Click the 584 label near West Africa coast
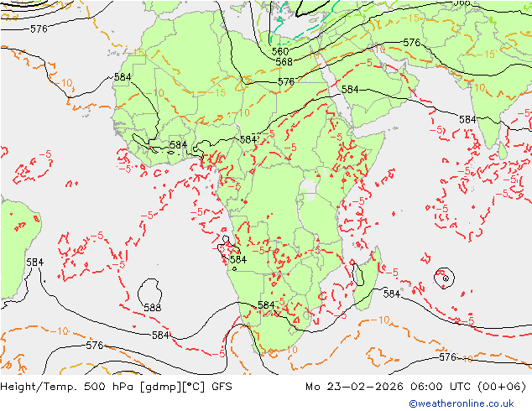The width and height of the screenshot is (532, 411). coord(123,77)
